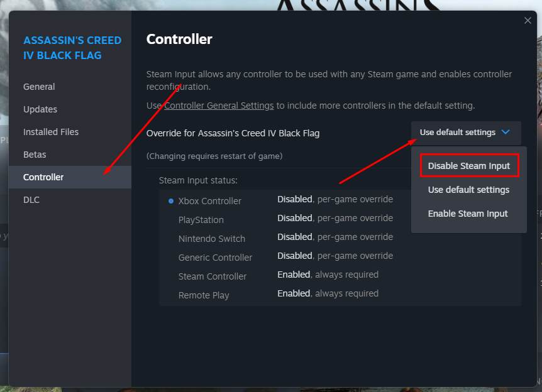The image size is (542, 392).
Task: Select Enable Steam Input option
Action: (x=468, y=214)
